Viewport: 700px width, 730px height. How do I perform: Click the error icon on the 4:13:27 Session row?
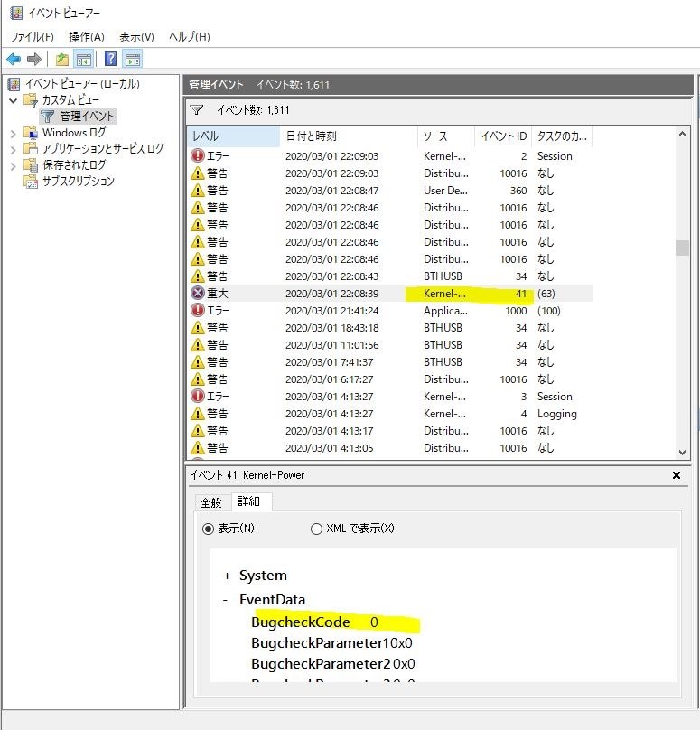pyautogui.click(x=198, y=397)
